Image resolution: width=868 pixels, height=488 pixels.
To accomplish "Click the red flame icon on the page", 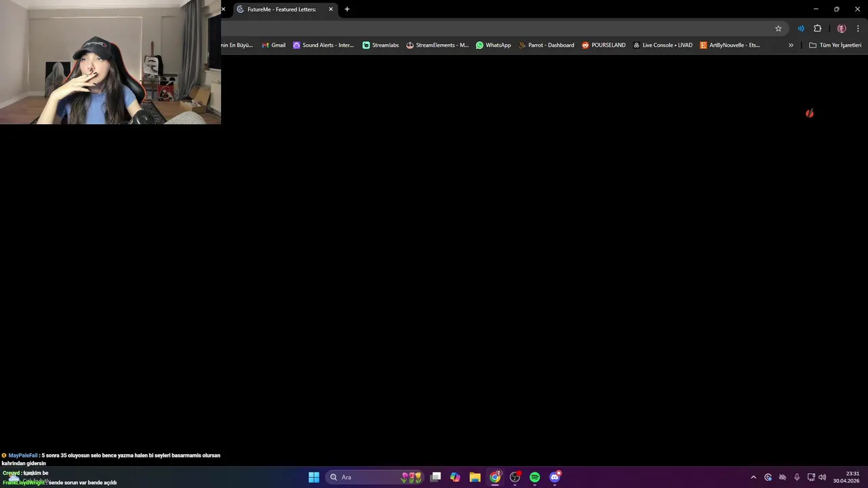I will point(809,113).
